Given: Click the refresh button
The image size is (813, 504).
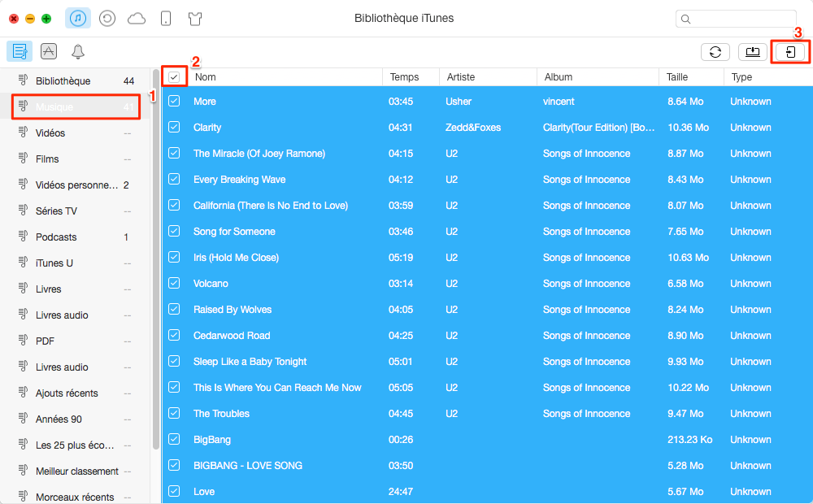Looking at the screenshot, I should pyautogui.click(x=715, y=52).
